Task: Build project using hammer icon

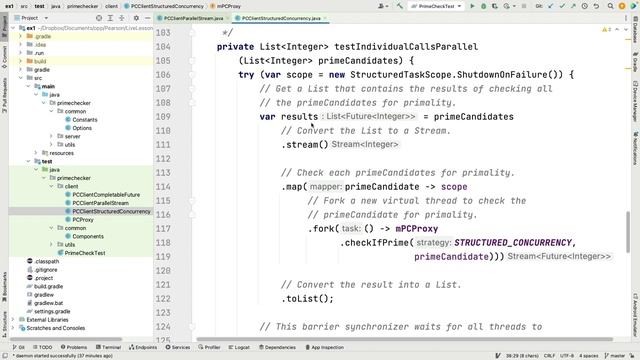Action: [400, 6]
